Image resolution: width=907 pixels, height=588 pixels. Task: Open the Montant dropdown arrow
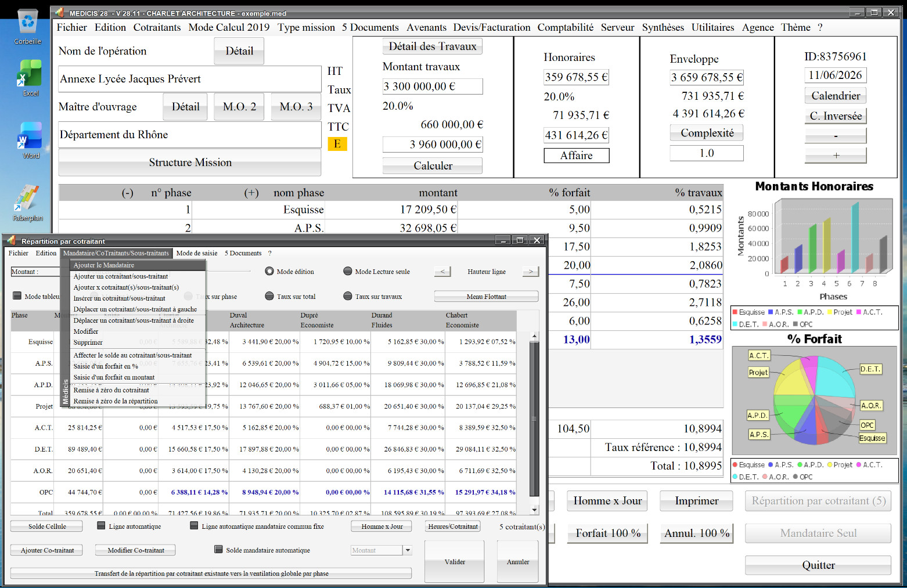click(x=408, y=550)
